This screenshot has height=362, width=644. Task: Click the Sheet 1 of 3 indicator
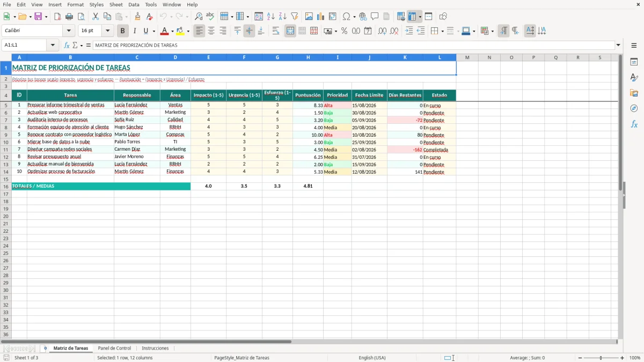tap(26, 358)
